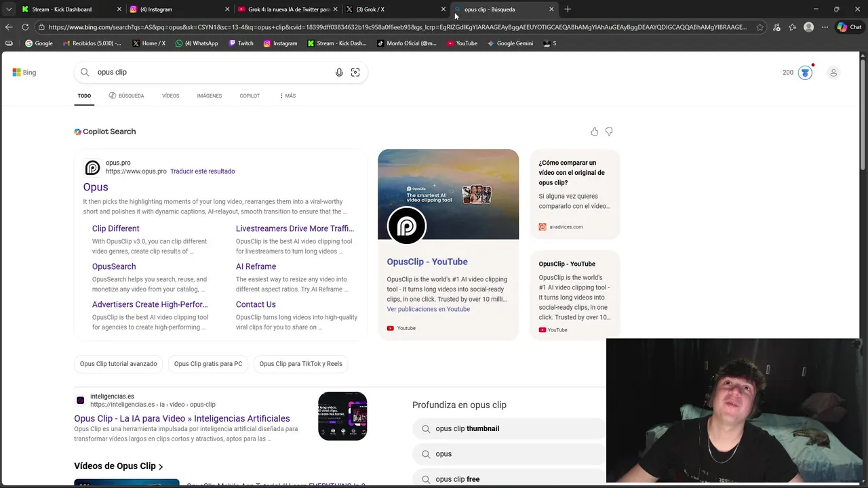Screen dimensions: 868x488
Task: Open the Home / X bookmark
Action: (149, 43)
